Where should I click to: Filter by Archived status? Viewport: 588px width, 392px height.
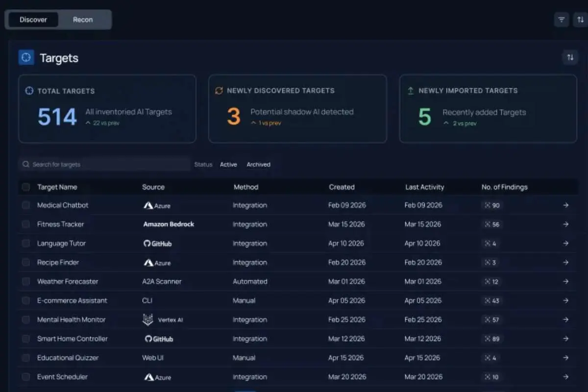(258, 165)
